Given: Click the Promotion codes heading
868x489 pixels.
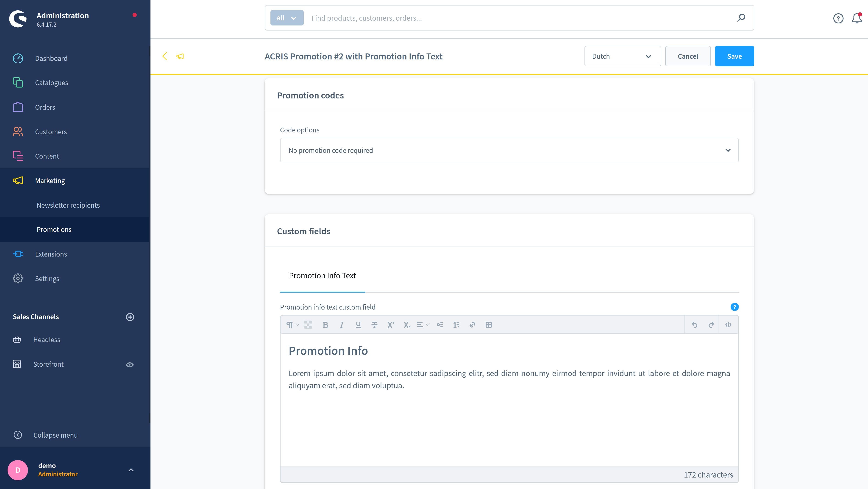Looking at the screenshot, I should pos(310,95).
